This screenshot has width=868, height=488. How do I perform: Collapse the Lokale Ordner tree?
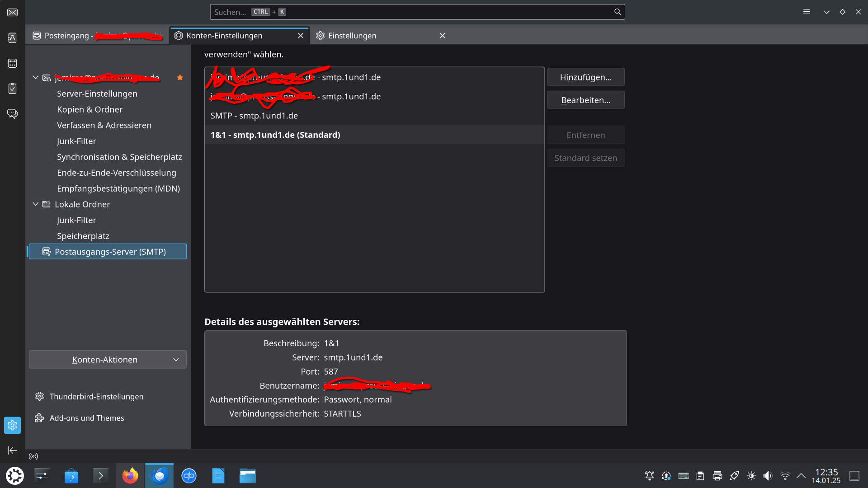pos(36,204)
